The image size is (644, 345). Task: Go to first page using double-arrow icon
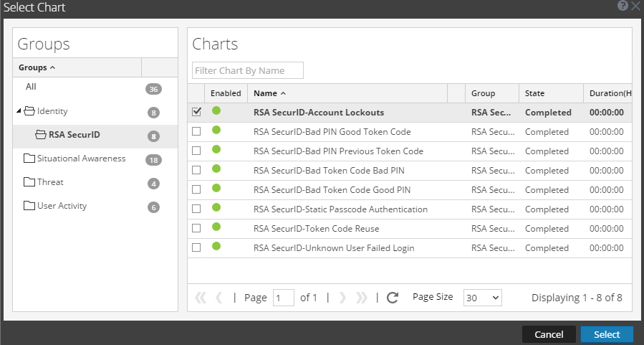tap(201, 298)
